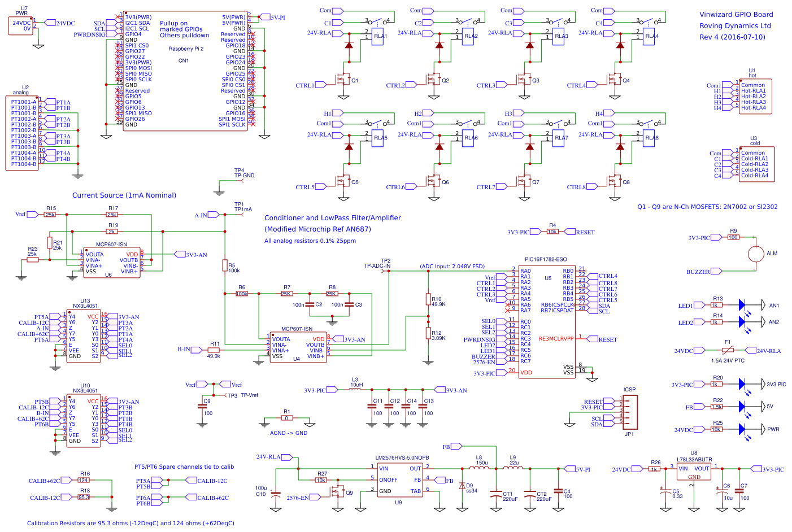Click the TP2 TP-ADC-IN test point
The image size is (792, 532).
pyautogui.click(x=383, y=271)
